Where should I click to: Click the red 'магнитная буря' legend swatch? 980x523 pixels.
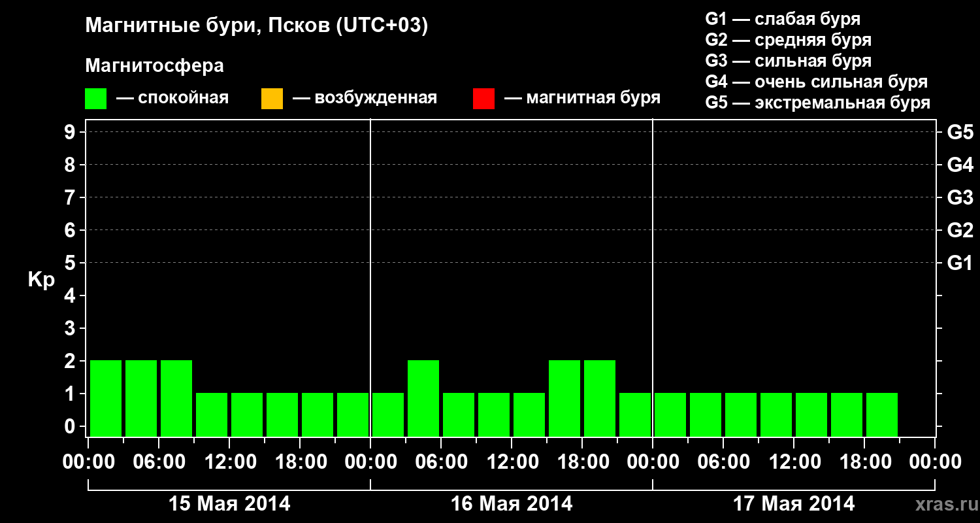(483, 99)
